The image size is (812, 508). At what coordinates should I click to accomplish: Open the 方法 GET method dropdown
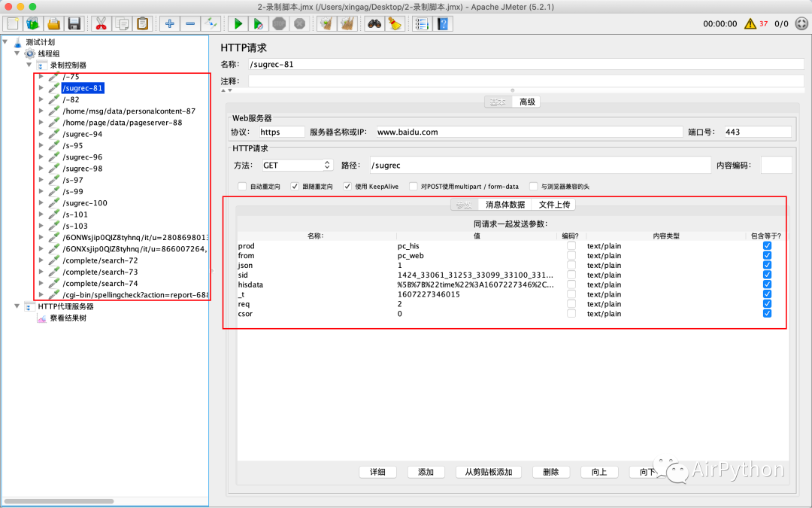click(x=296, y=165)
